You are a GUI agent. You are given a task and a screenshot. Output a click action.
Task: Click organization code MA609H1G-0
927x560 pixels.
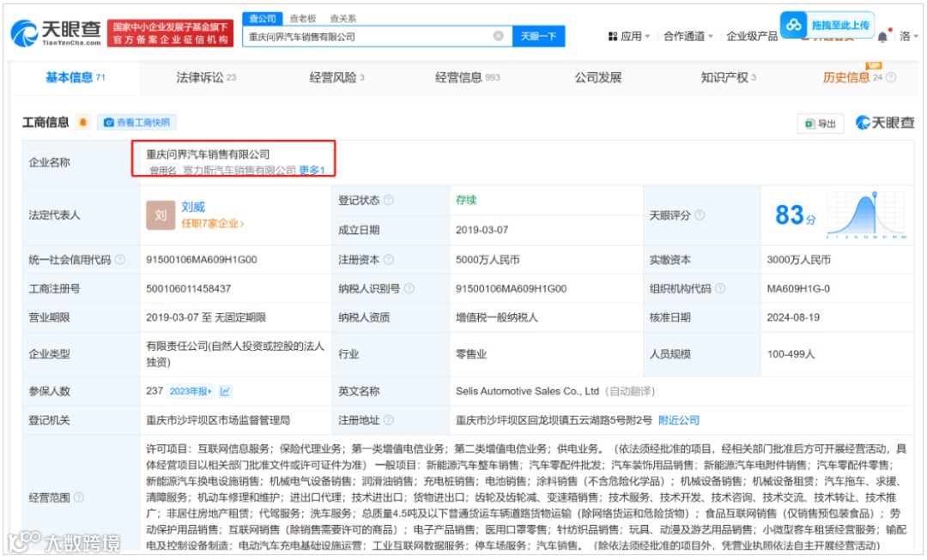click(798, 288)
